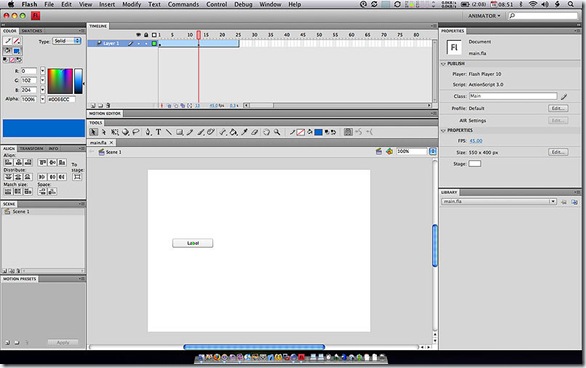
Task: Open the color Type Solid dropdown
Action: point(67,41)
